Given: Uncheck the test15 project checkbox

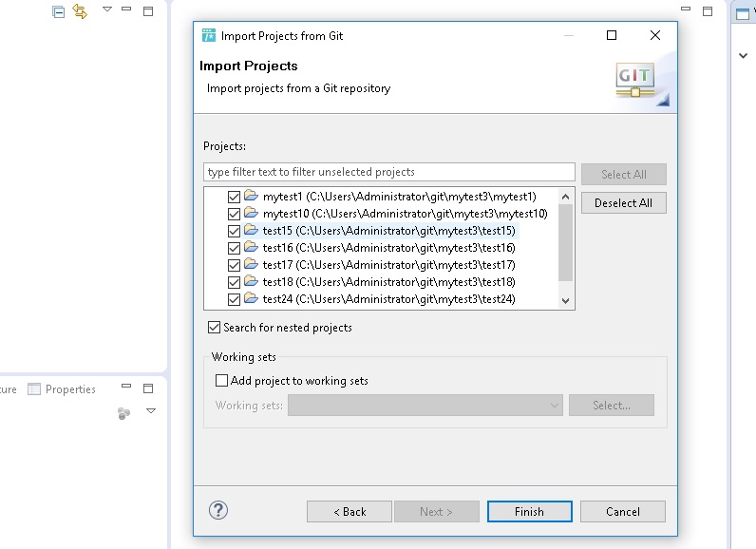Looking at the screenshot, I should [x=234, y=231].
